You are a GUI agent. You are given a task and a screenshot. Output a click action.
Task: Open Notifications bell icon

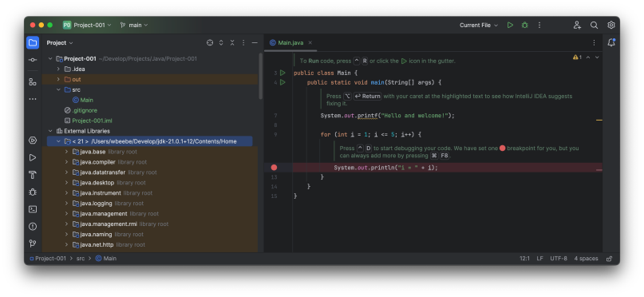(611, 42)
